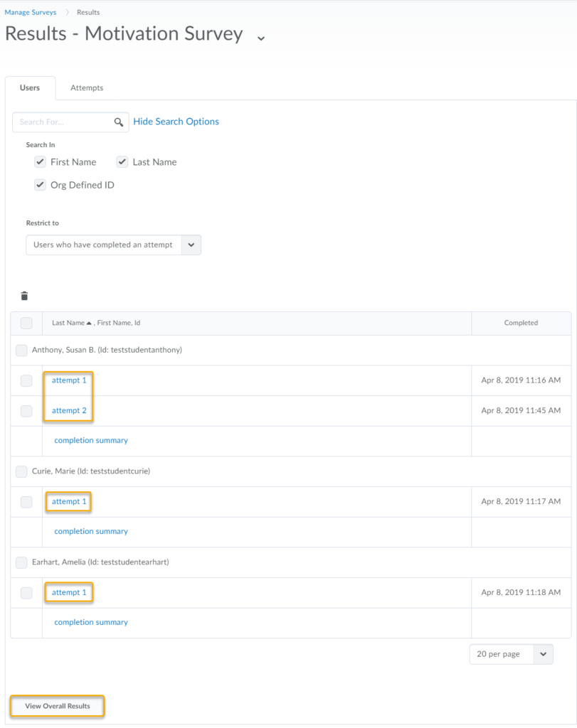
Task: Open the Restrict to dropdown
Action: (113, 245)
